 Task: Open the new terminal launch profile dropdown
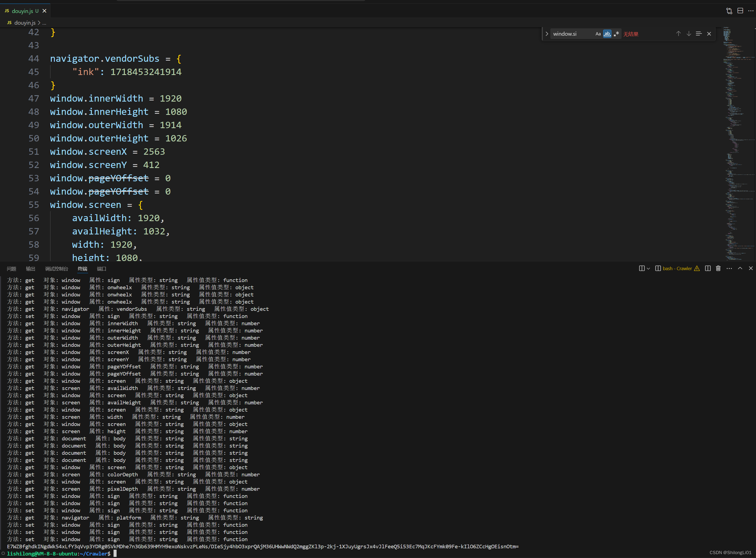click(648, 268)
